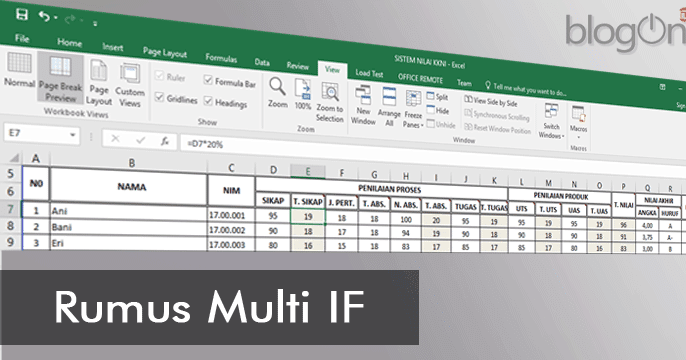The width and height of the screenshot is (686, 360).
Task: Click the NAMA header cell
Action: [x=129, y=187]
